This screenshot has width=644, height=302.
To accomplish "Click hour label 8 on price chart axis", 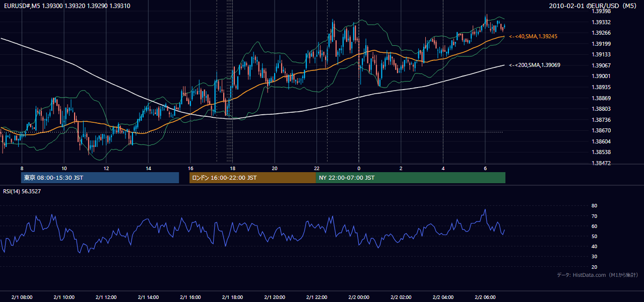I will click(22, 168).
